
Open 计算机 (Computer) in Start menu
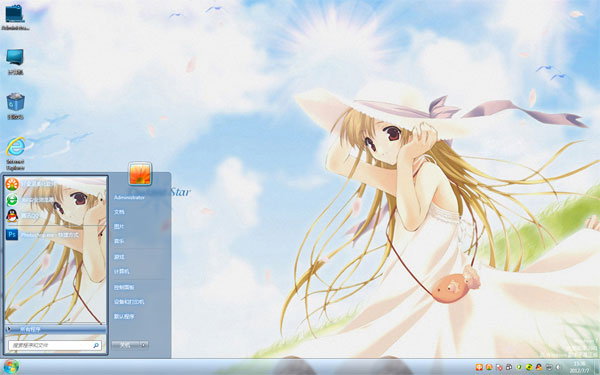pyautogui.click(x=122, y=271)
